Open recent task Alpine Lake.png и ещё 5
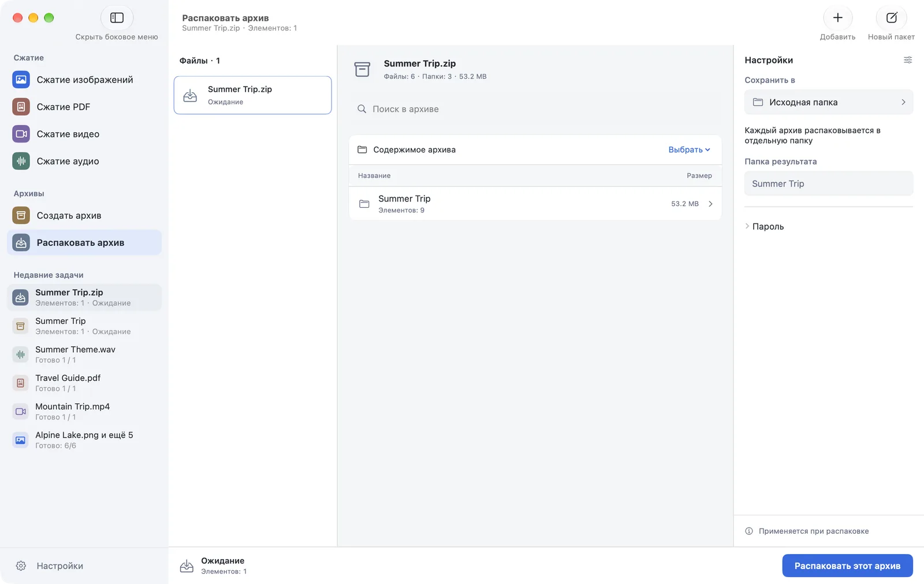924x584 pixels. [84, 440]
